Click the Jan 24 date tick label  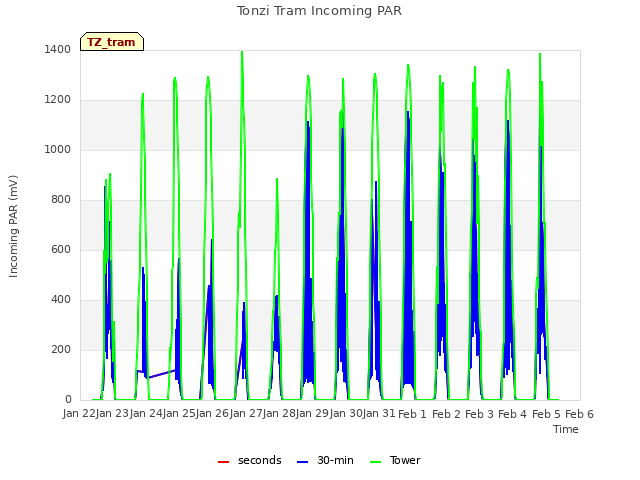point(146,414)
